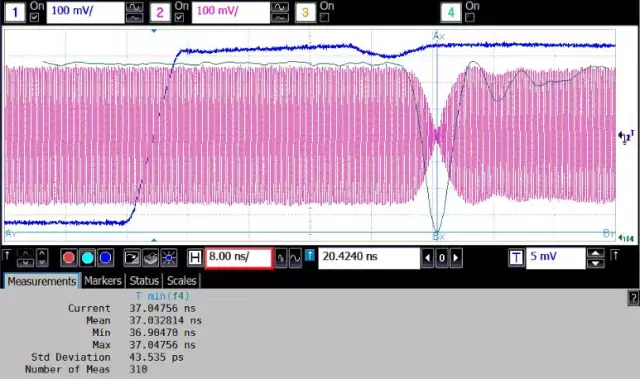Open help via the question mark icon

tap(633, 298)
